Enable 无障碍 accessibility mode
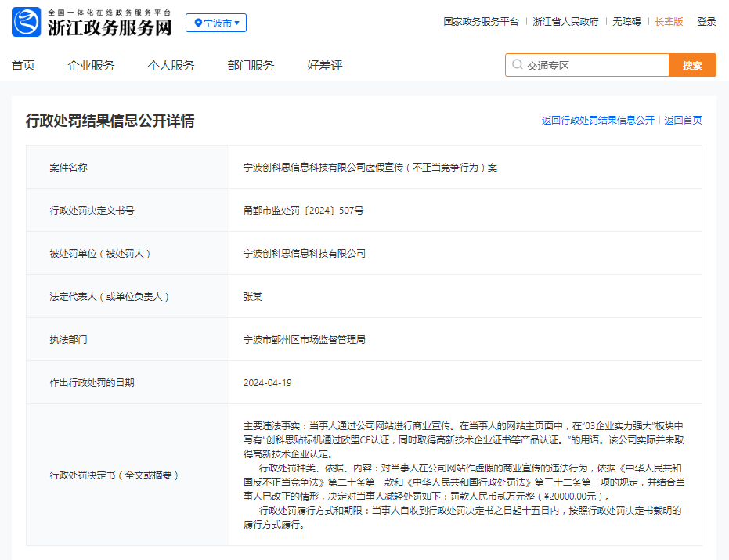The height and width of the screenshot is (560, 729). click(626, 22)
